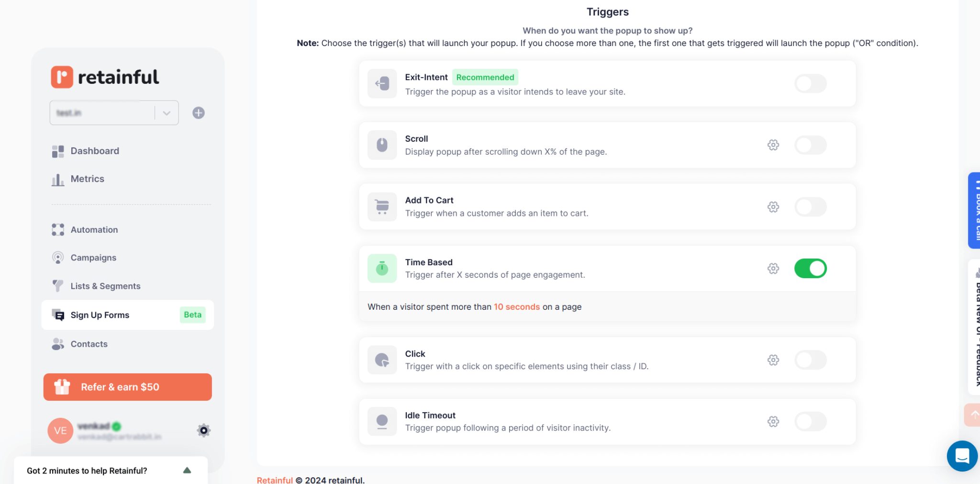This screenshot has width=980, height=484.
Task: Disable the Time Based trigger
Action: pos(810,268)
